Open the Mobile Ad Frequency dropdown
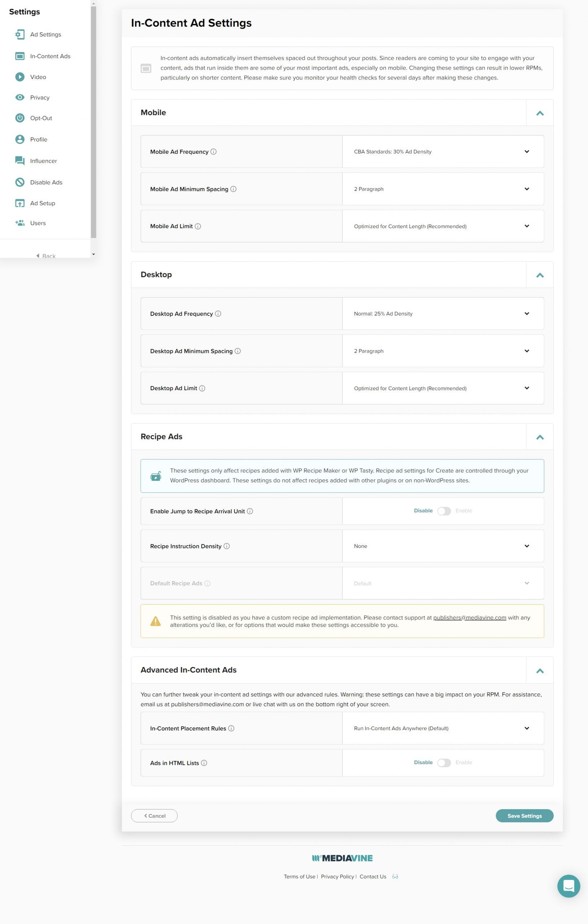Screen dimensions: 588x924 point(443,152)
